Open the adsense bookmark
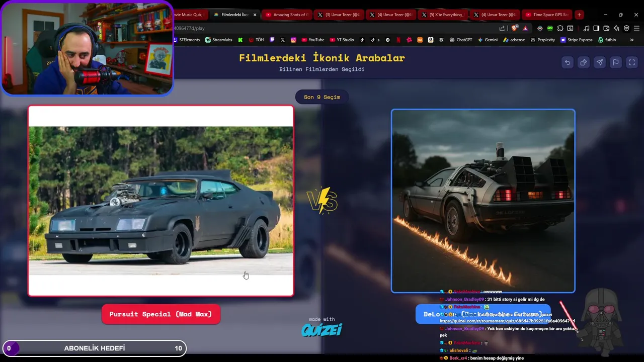The height and width of the screenshot is (362, 644). click(x=514, y=40)
